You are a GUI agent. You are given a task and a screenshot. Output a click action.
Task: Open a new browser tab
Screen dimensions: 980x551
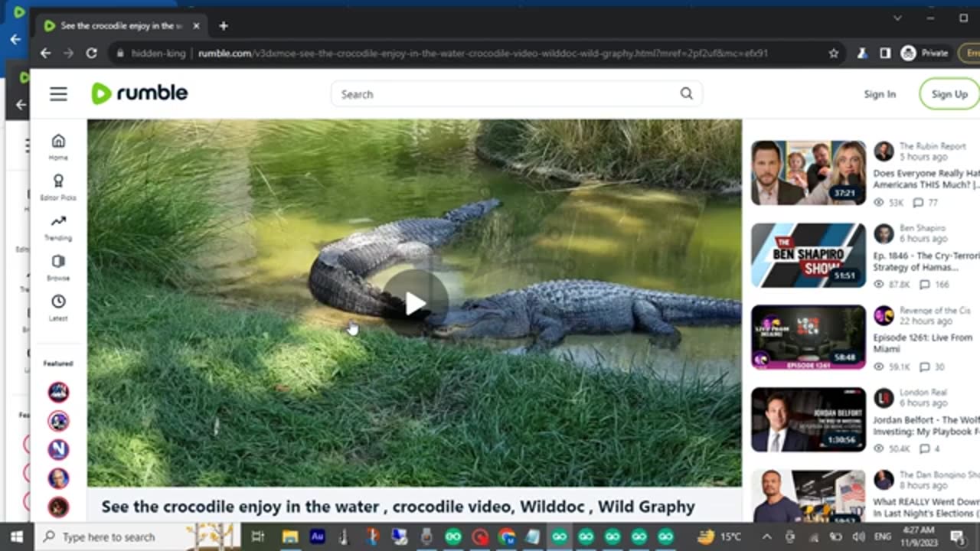224,25
